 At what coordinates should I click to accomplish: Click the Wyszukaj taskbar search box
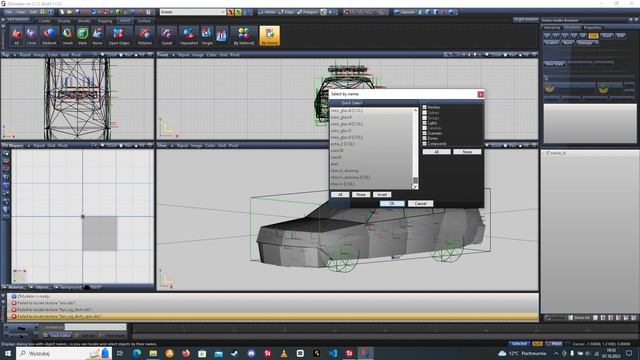[63, 353]
